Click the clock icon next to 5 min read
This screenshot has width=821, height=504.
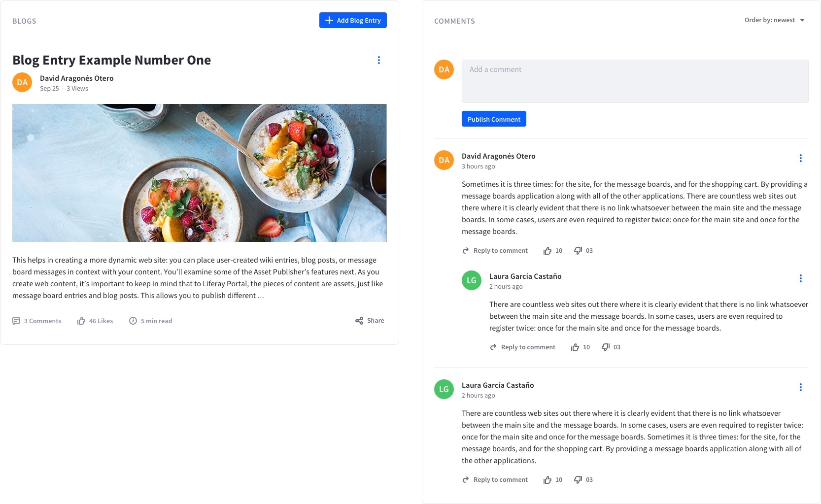pos(133,320)
